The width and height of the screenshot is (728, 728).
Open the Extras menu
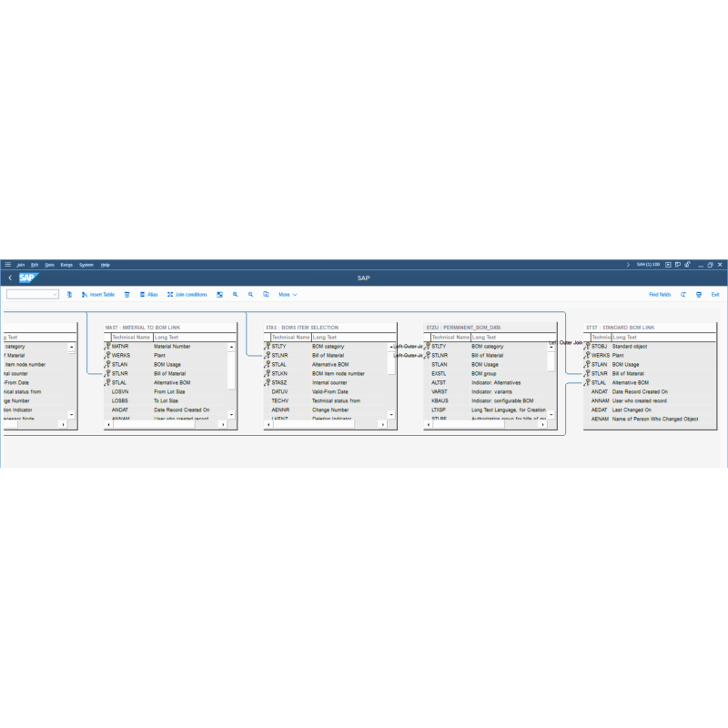coord(66,265)
